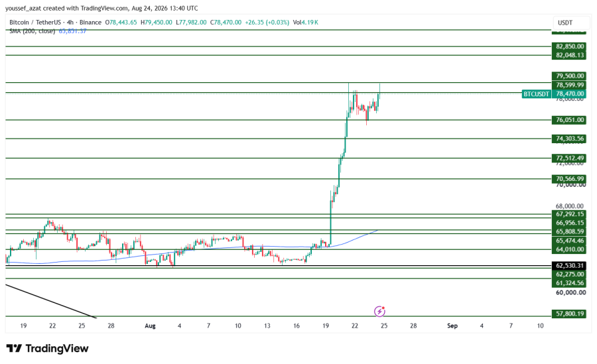Click the 70,566.99 price level label
Image resolution: width=597 pixels, height=364 pixels.
(x=569, y=178)
